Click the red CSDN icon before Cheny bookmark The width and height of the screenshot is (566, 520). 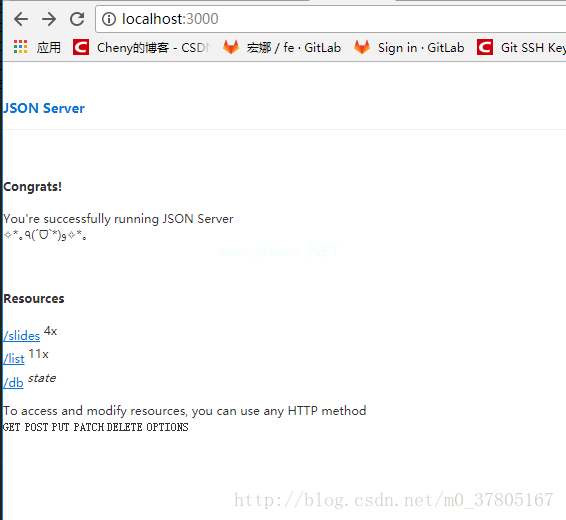[81, 47]
